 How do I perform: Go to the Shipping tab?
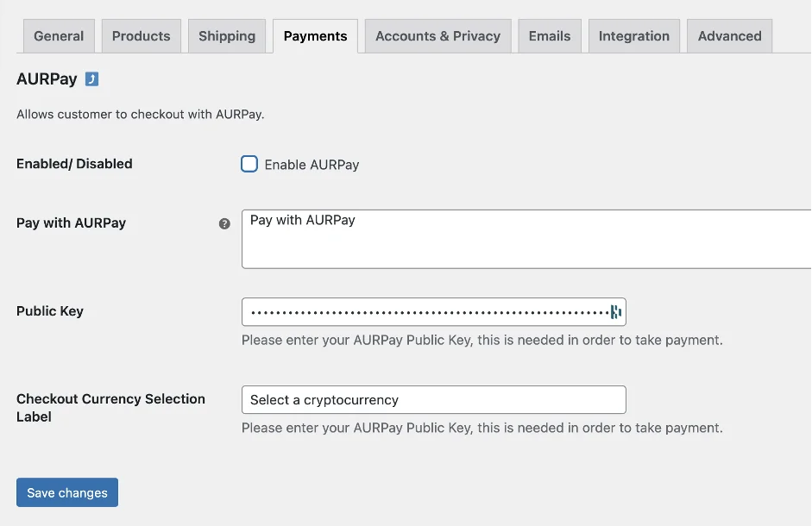[227, 36]
